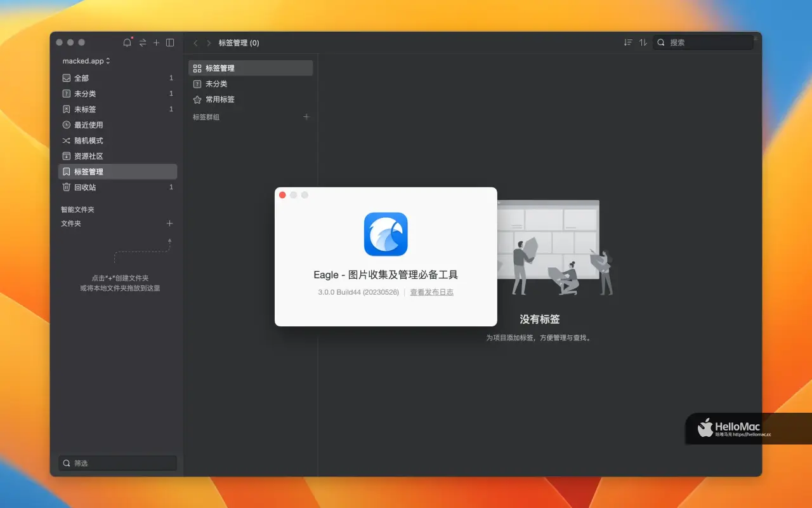Click the 标签管理 (0) toolbar title
812x508 pixels.
point(239,43)
